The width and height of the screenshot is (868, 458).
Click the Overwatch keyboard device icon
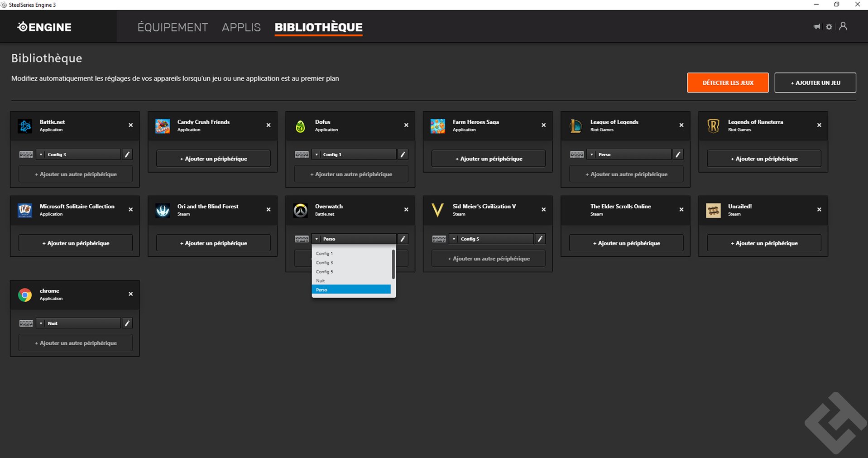pyautogui.click(x=302, y=239)
